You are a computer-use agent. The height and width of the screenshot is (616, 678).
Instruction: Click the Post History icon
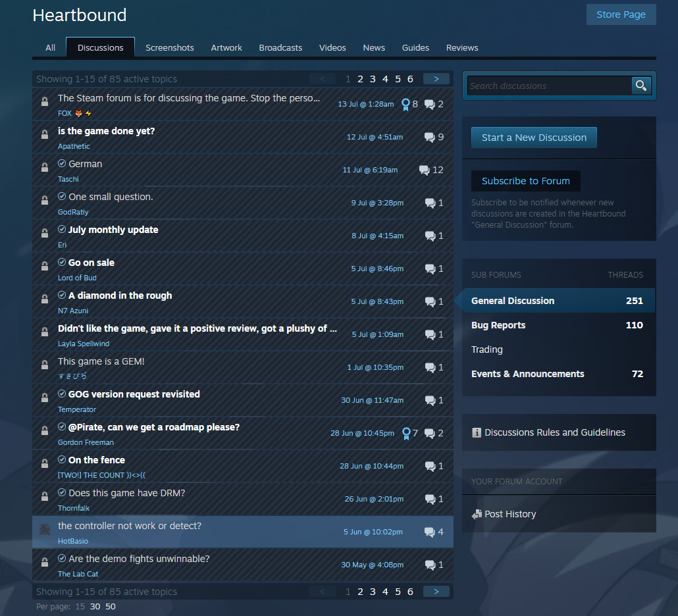(x=477, y=515)
